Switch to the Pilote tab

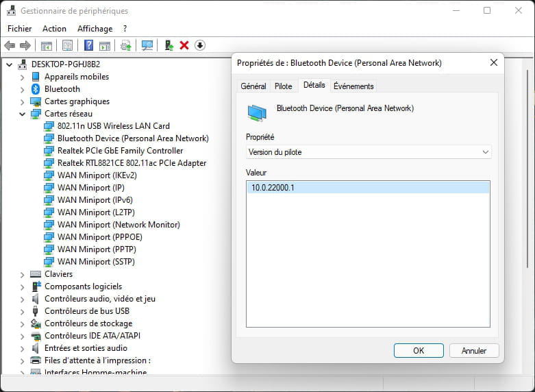point(283,86)
